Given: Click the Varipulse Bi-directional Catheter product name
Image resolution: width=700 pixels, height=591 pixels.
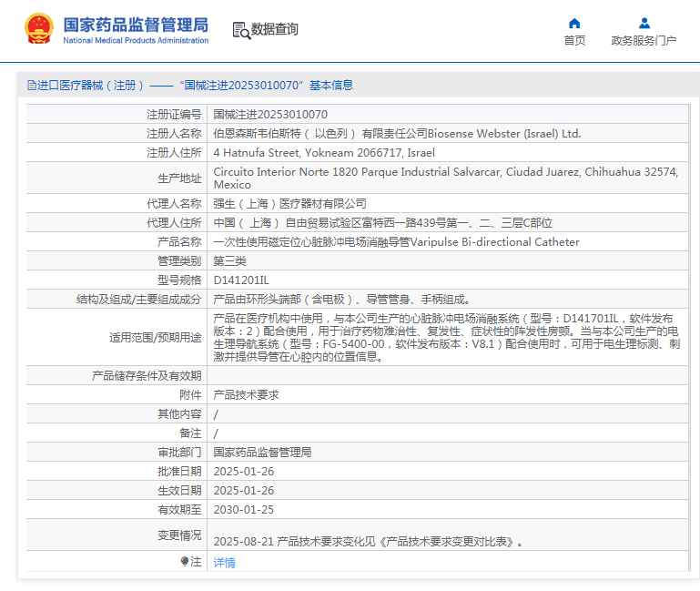Looking at the screenshot, I should (x=396, y=242).
